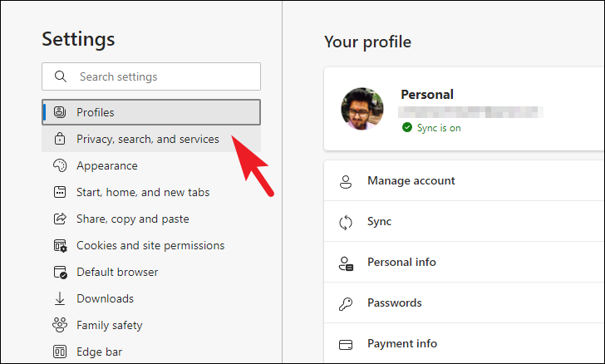Click the Edge bar icon
Screen dimensions: 605x364
pos(60,352)
